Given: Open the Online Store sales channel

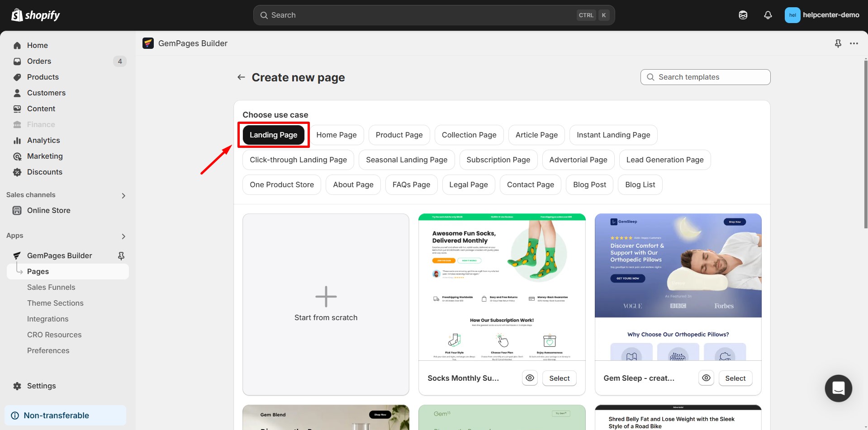Looking at the screenshot, I should click(48, 210).
